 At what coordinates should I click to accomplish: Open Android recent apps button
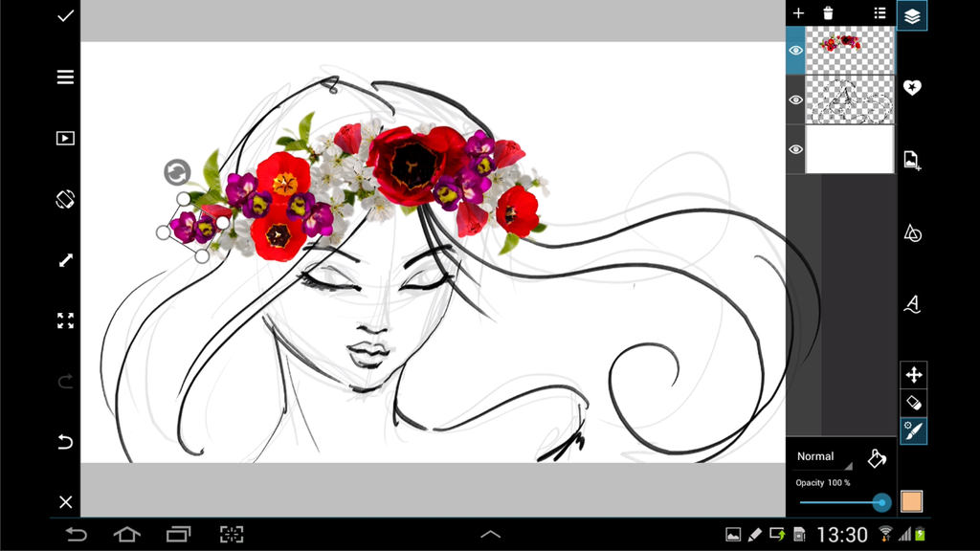[178, 535]
